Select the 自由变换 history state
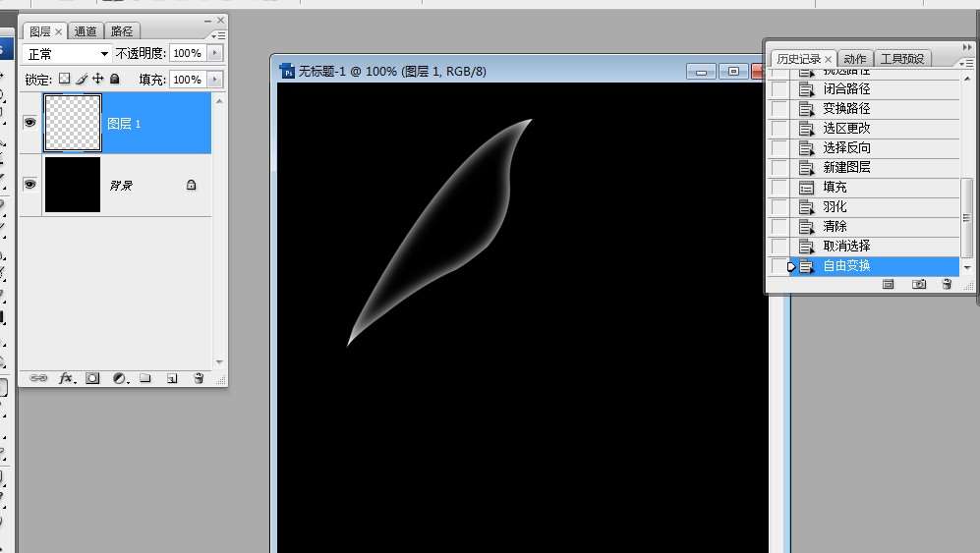This screenshot has height=553, width=980. coord(875,265)
